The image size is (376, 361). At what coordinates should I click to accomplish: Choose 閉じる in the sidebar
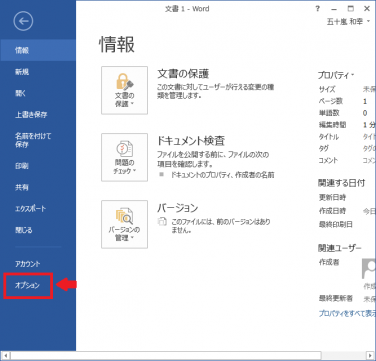[x=38, y=230]
